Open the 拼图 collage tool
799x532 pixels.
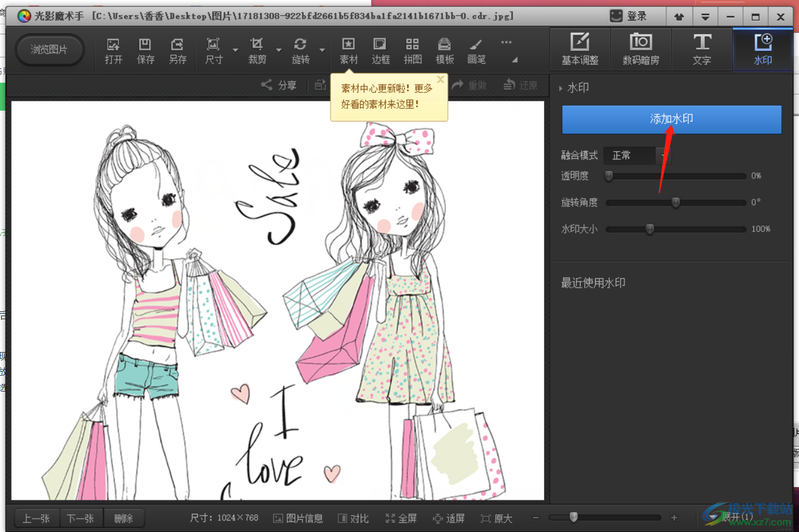coord(413,51)
